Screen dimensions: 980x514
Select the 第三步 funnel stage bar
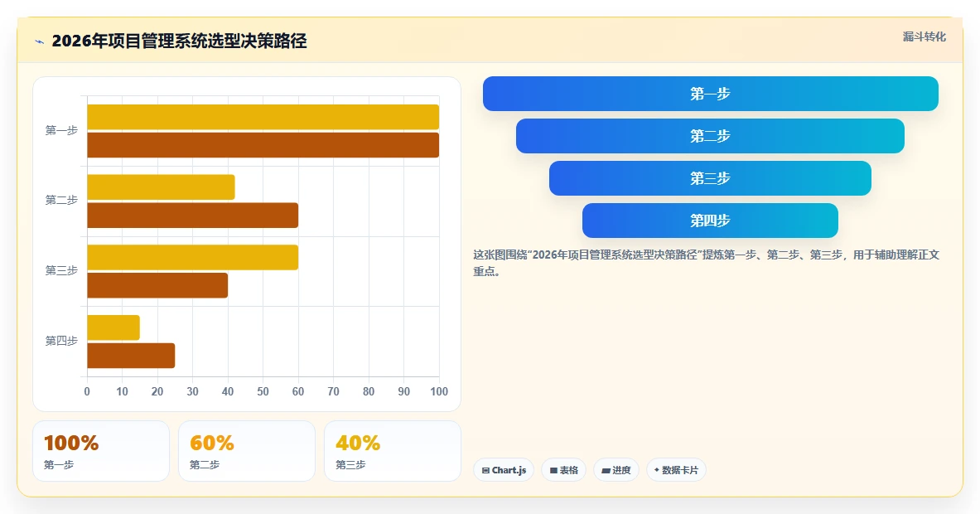coord(710,178)
